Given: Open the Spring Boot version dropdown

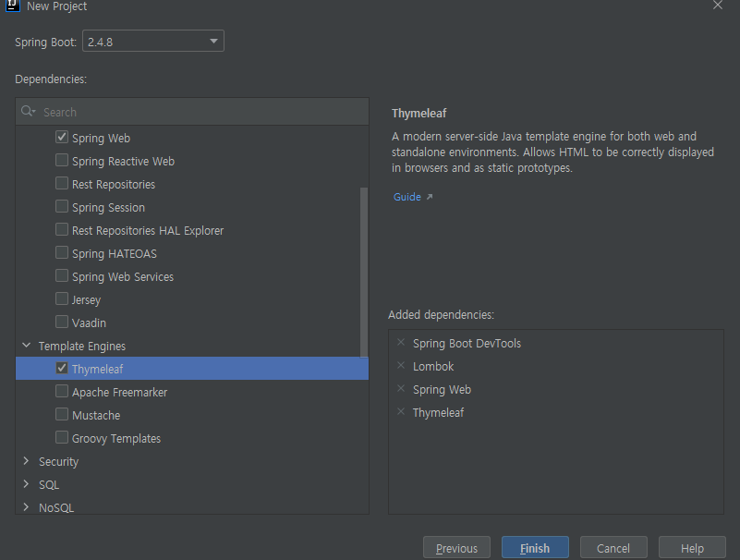Looking at the screenshot, I should click(153, 42).
